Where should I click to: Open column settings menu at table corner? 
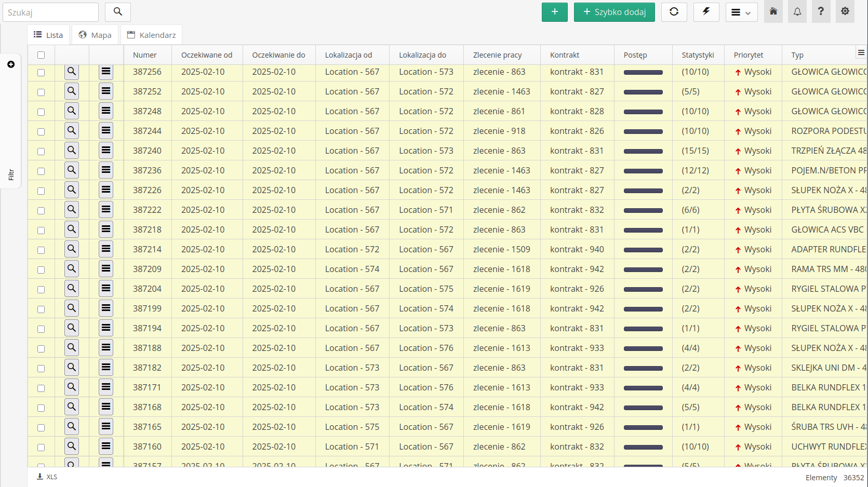(x=861, y=52)
